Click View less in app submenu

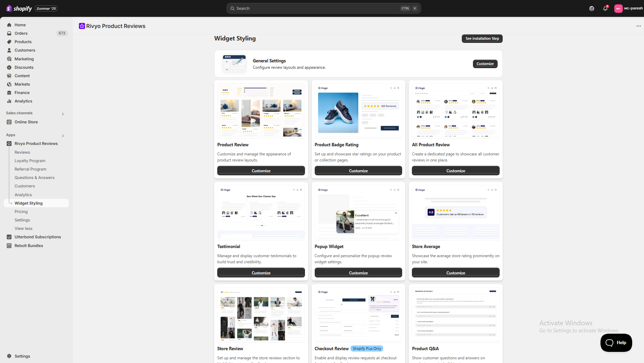click(x=23, y=229)
